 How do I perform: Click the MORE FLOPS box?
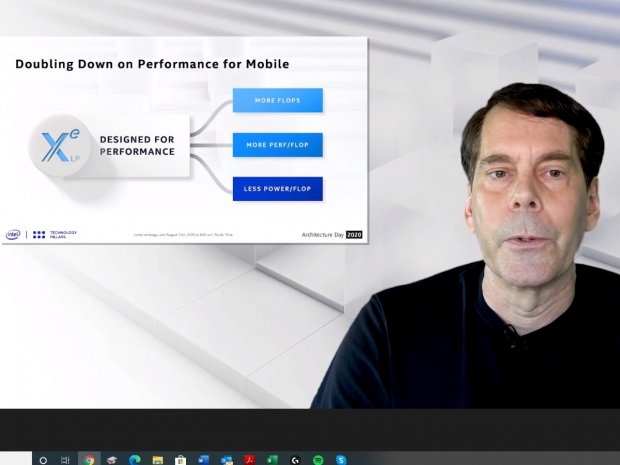[278, 100]
